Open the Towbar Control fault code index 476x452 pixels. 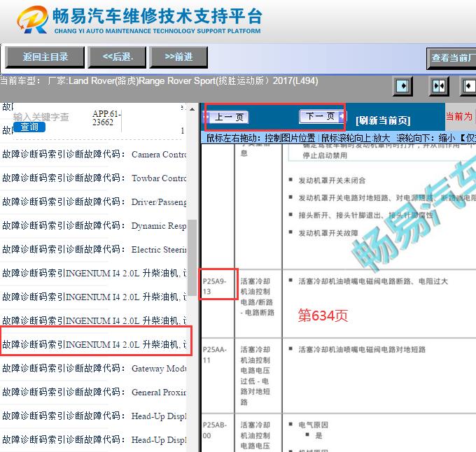click(x=94, y=178)
